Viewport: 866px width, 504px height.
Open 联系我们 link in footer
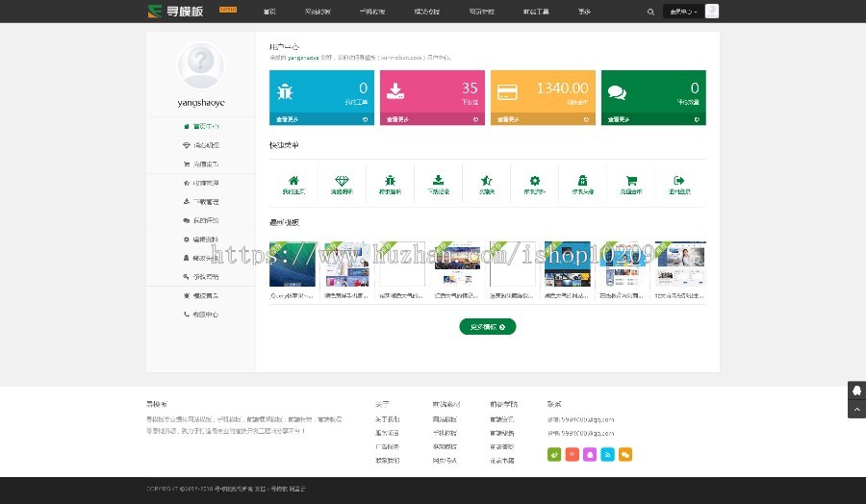(x=387, y=461)
